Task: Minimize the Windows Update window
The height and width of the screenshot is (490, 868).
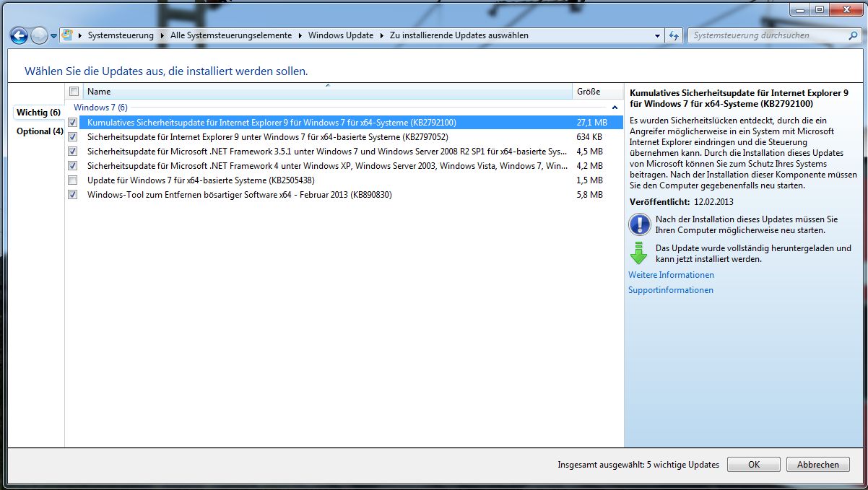Action: point(800,9)
